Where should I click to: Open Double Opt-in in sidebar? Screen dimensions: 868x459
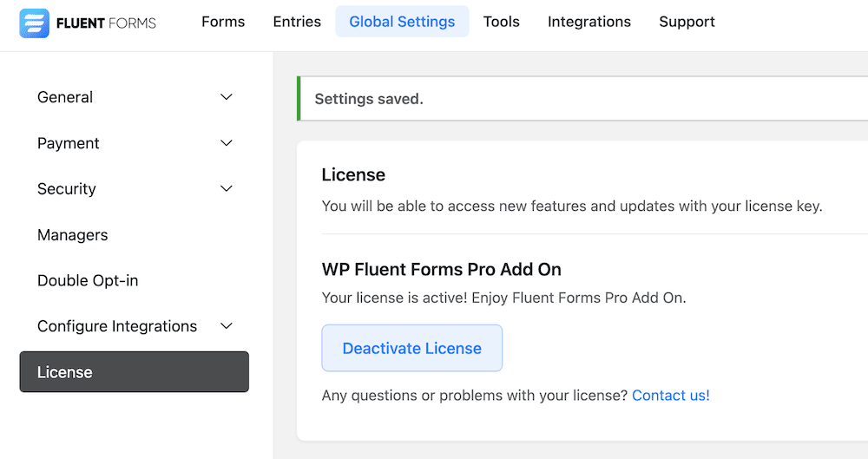coord(88,281)
